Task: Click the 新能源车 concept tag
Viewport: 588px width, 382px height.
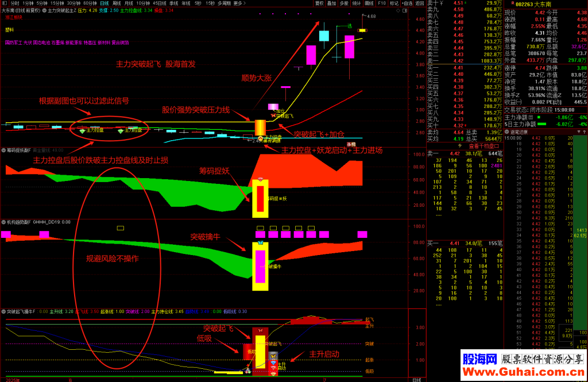Action: point(74,43)
